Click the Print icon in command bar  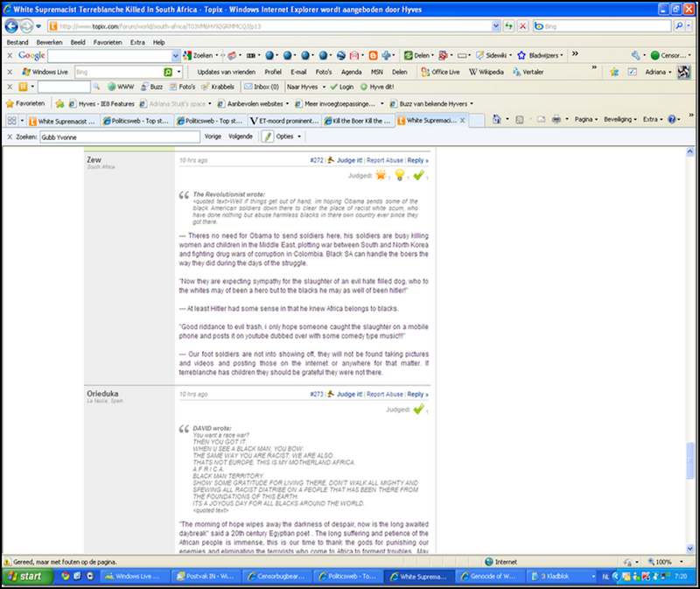[556, 119]
